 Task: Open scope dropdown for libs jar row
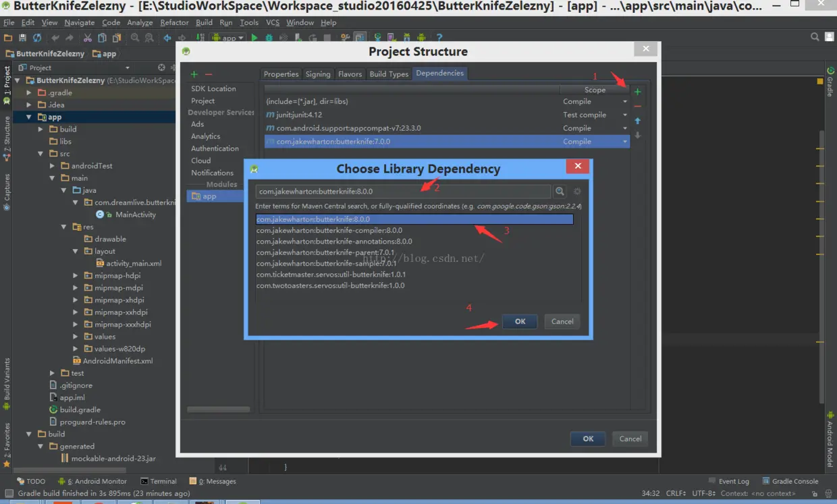pos(625,102)
